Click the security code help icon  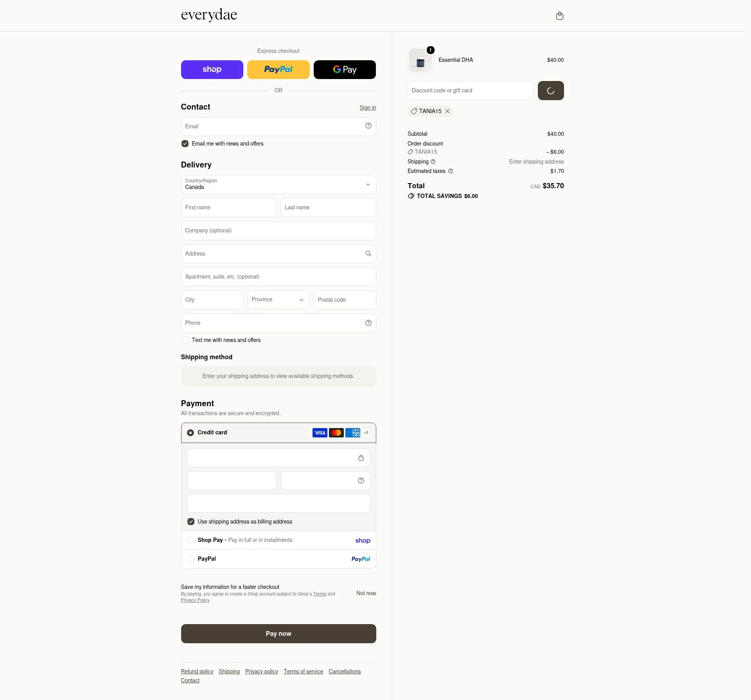coord(361,480)
